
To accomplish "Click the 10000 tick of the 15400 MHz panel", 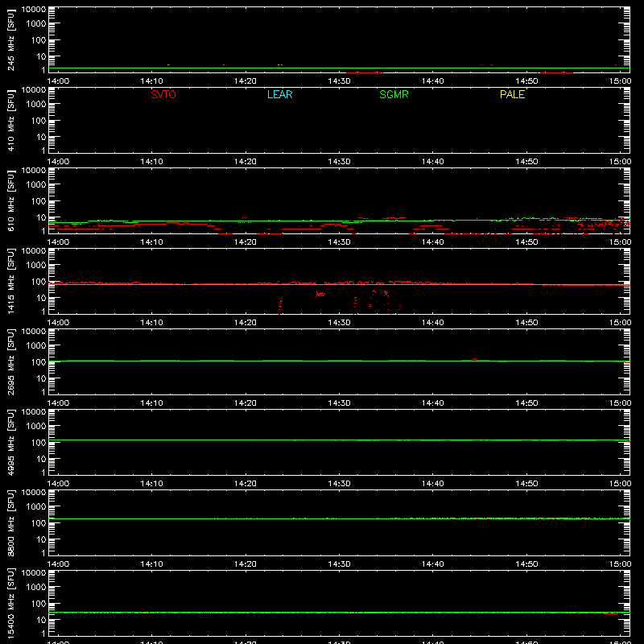I will (x=34, y=573).
